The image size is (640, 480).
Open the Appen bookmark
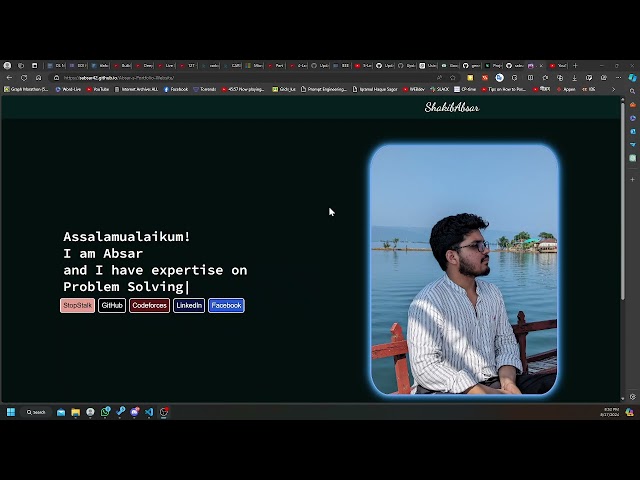(x=566, y=89)
